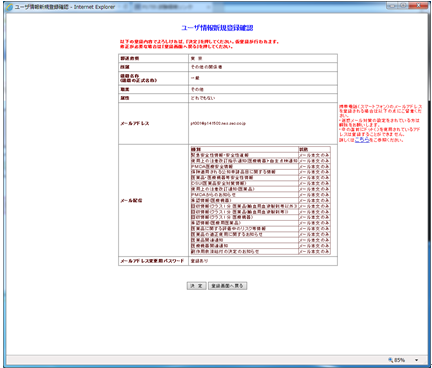Viewport: 432px width, 368px height.
Task: Open the こちら link in red notice
Action: pyautogui.click(x=362, y=140)
